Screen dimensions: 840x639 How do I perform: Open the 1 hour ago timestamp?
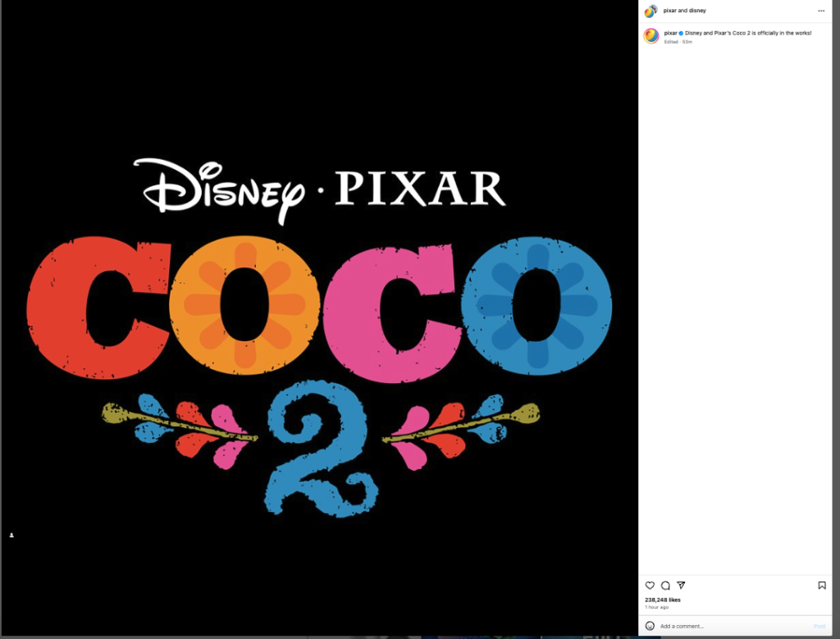tap(657, 607)
